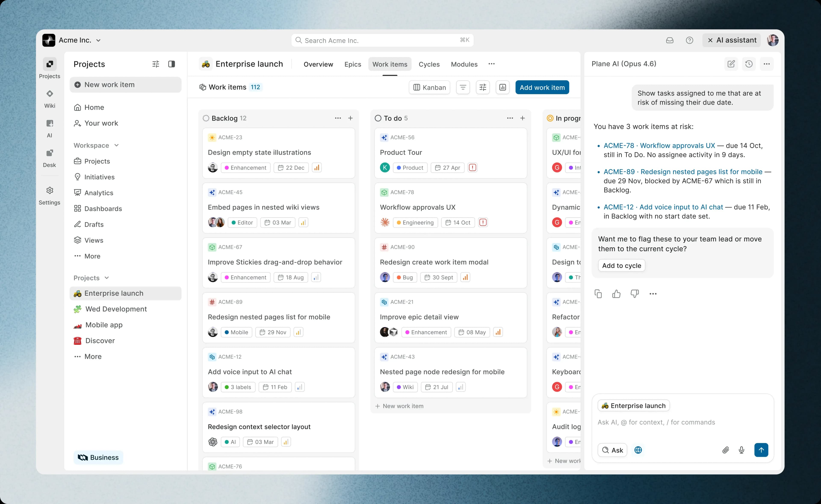Start voice input with the microphone icon

click(x=742, y=450)
